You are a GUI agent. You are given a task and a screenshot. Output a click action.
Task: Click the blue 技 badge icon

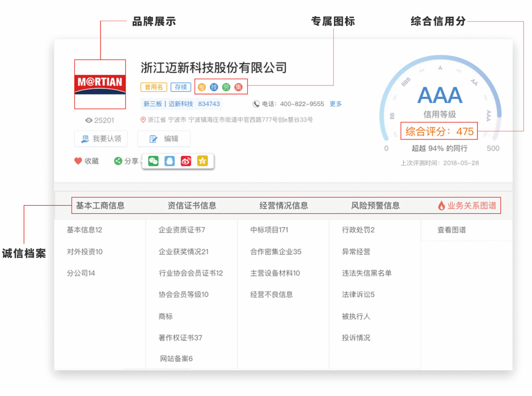(x=214, y=87)
